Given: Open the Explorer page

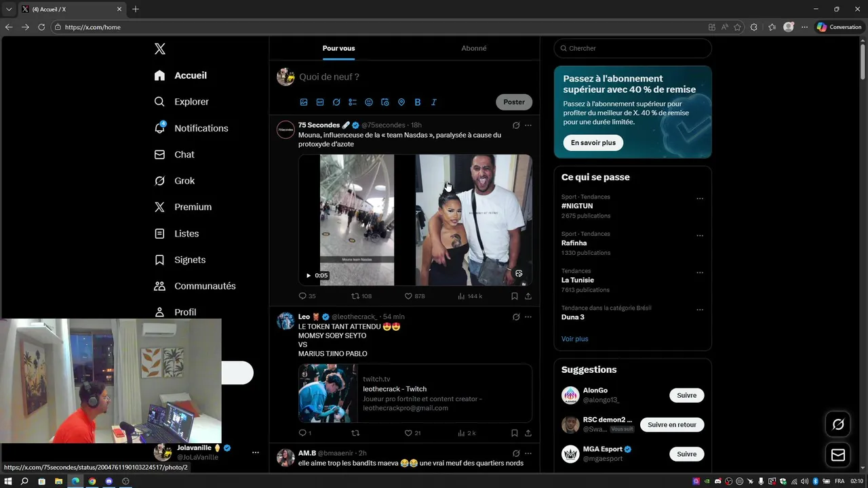Looking at the screenshot, I should 182,102.
